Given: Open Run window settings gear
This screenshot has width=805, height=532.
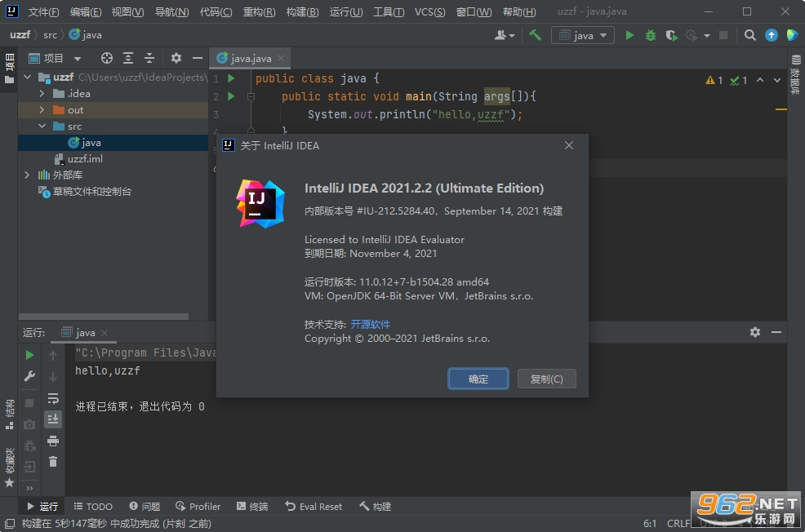Looking at the screenshot, I should point(754,332).
